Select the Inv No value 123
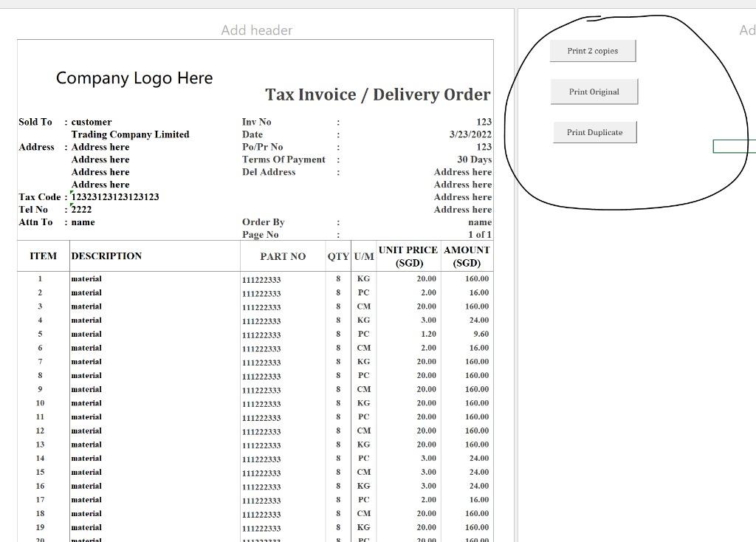The width and height of the screenshot is (756, 542). 482,122
